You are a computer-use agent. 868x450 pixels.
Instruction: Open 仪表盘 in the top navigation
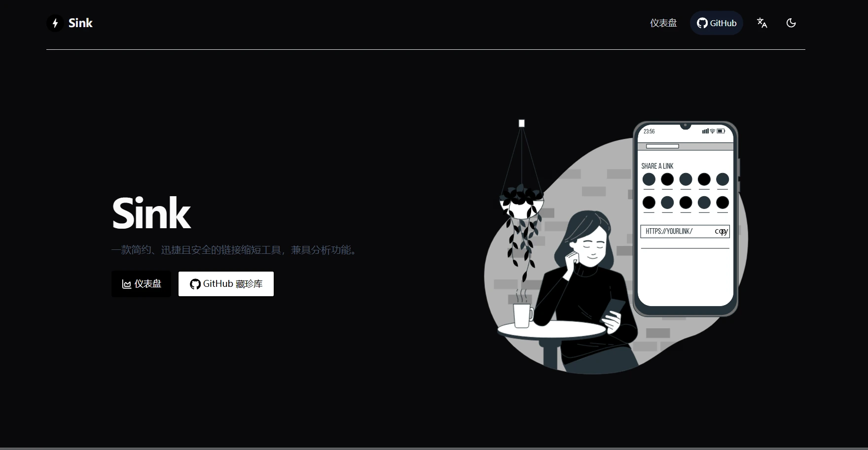(663, 23)
